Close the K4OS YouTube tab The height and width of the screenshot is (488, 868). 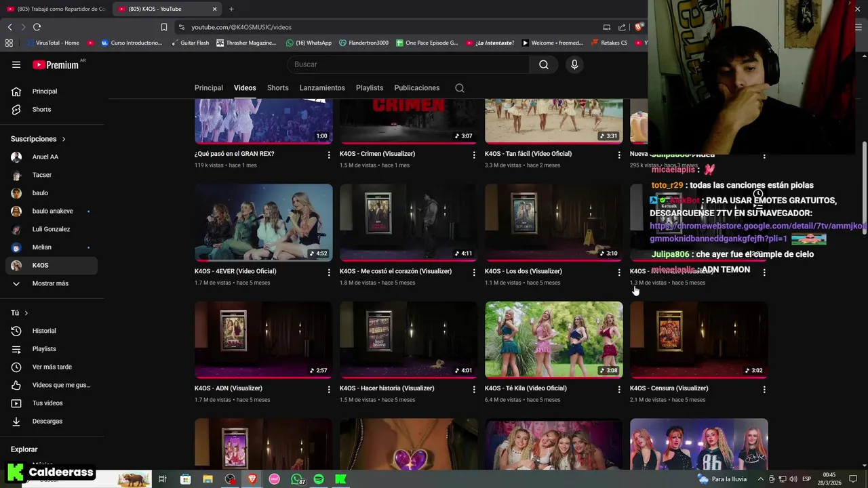point(215,9)
